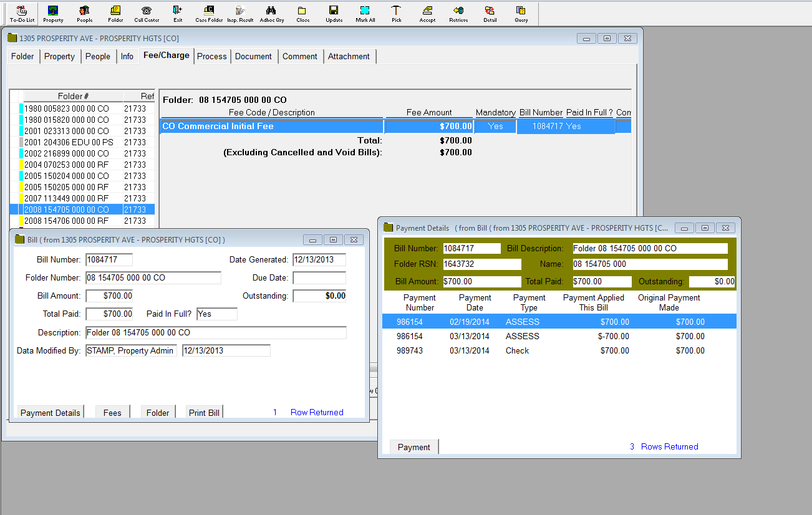The width and height of the screenshot is (812, 515).
Task: Select folder 2004 070253 000 00 RF
Action: (x=66, y=165)
